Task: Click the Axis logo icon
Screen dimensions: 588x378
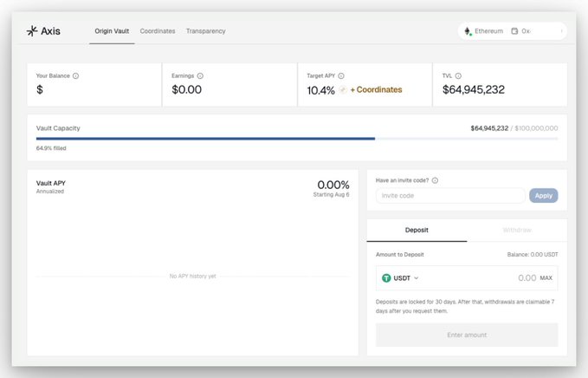Action: [32, 31]
